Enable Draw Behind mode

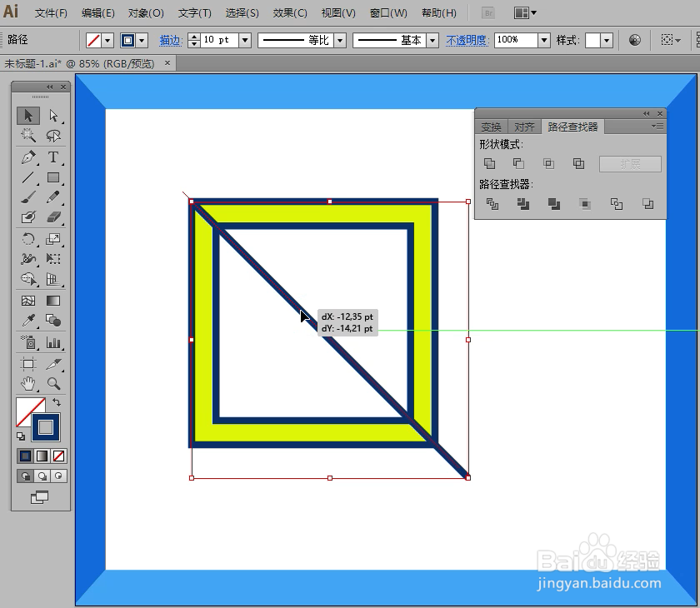[x=42, y=476]
